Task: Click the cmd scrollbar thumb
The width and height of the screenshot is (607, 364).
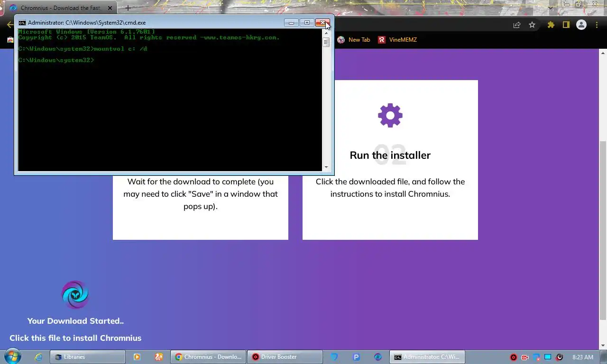Action: (326, 42)
